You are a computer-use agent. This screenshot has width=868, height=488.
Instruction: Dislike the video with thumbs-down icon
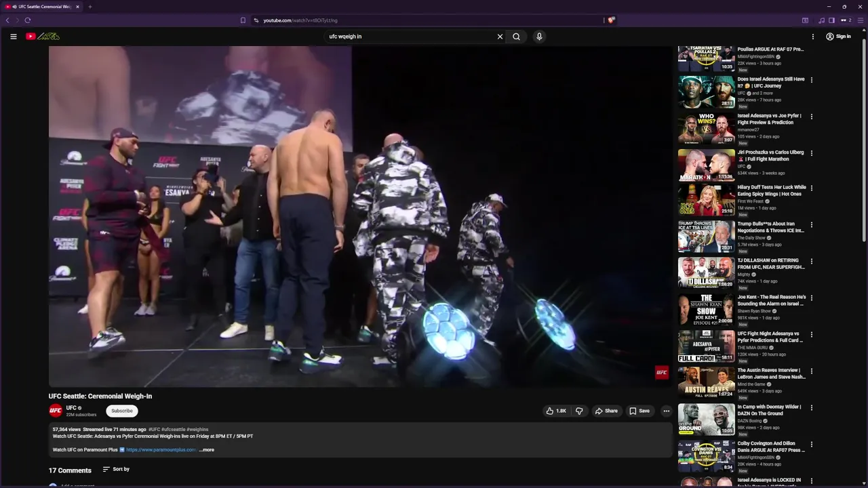pyautogui.click(x=579, y=411)
